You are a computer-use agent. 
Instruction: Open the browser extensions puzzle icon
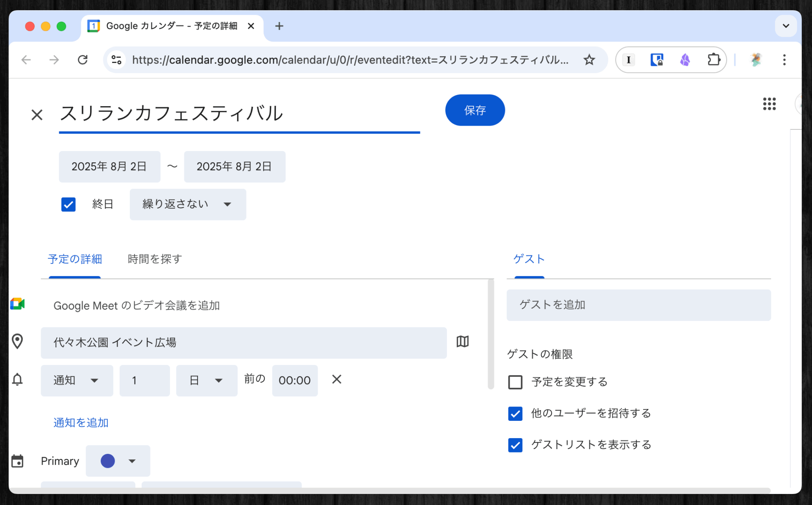(x=713, y=60)
